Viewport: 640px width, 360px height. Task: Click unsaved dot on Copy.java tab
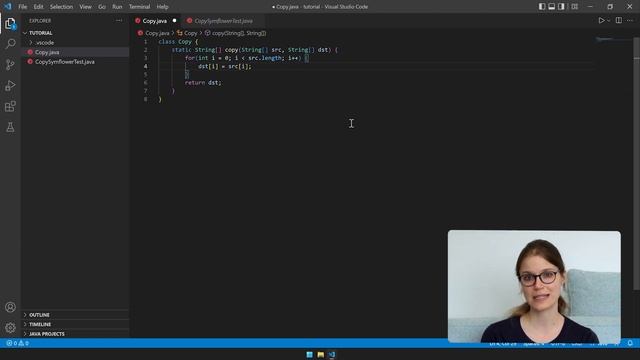174,21
